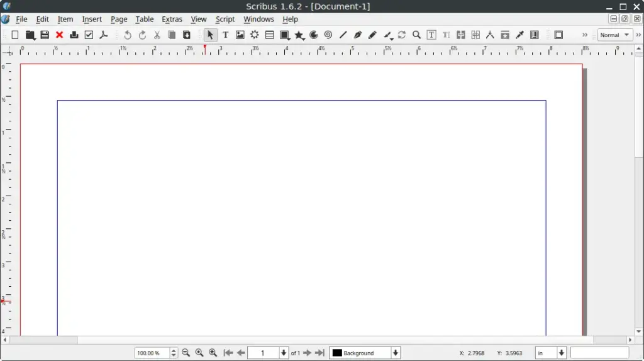Choose the Bezier Curve pen tool
This screenshot has width=644, height=361.
pos(358,35)
